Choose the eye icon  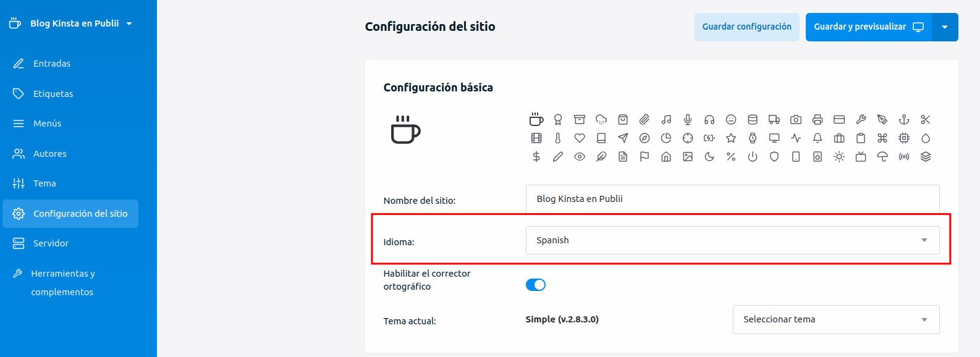[580, 157]
